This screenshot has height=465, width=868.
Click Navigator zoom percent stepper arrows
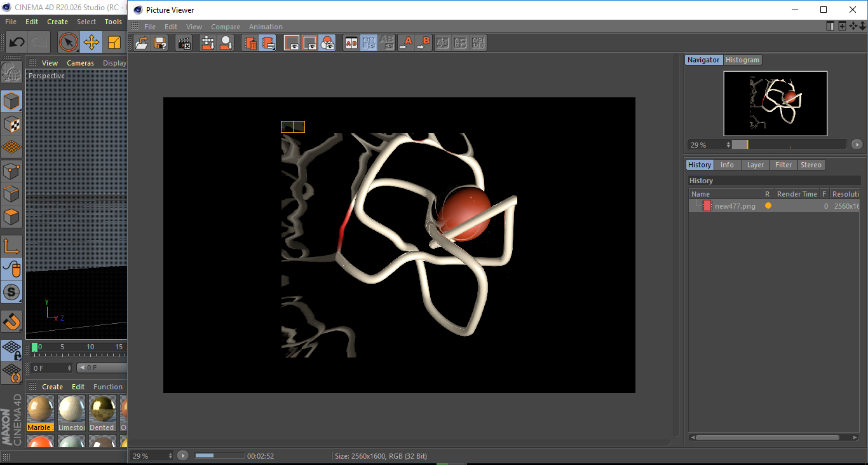coord(728,145)
